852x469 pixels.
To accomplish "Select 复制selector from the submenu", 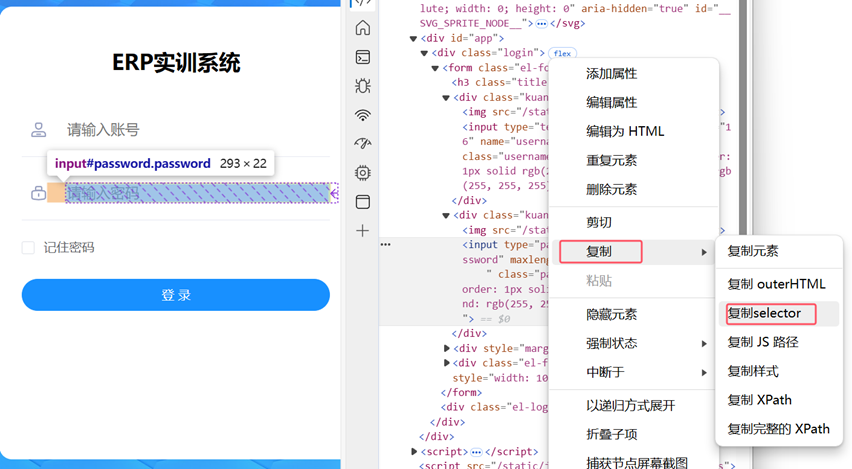I will coord(765,314).
